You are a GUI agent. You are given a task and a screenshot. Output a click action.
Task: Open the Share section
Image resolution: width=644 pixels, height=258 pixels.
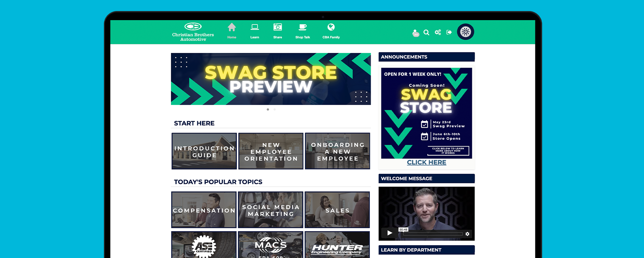click(x=278, y=31)
